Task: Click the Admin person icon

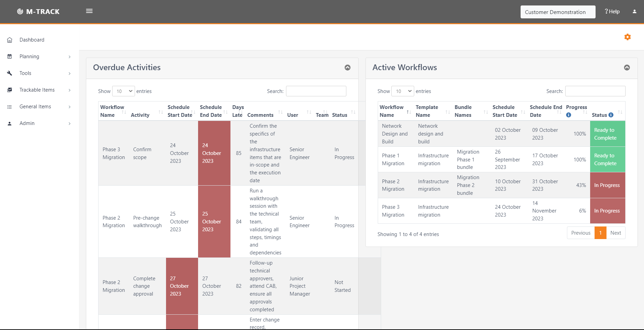Action: coord(10,123)
